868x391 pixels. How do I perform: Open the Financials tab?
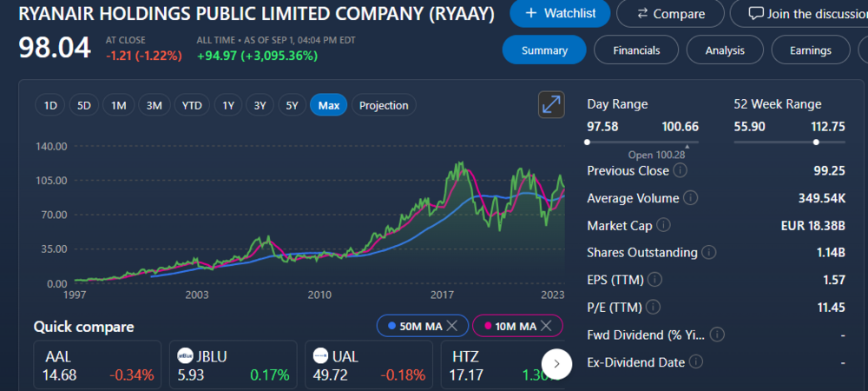tap(636, 50)
